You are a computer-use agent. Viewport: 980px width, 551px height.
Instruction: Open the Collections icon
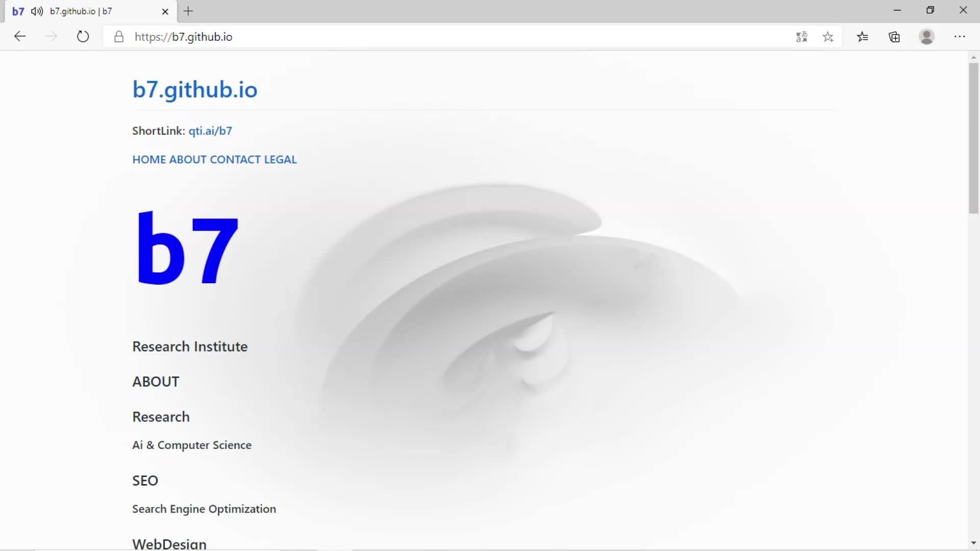click(894, 37)
